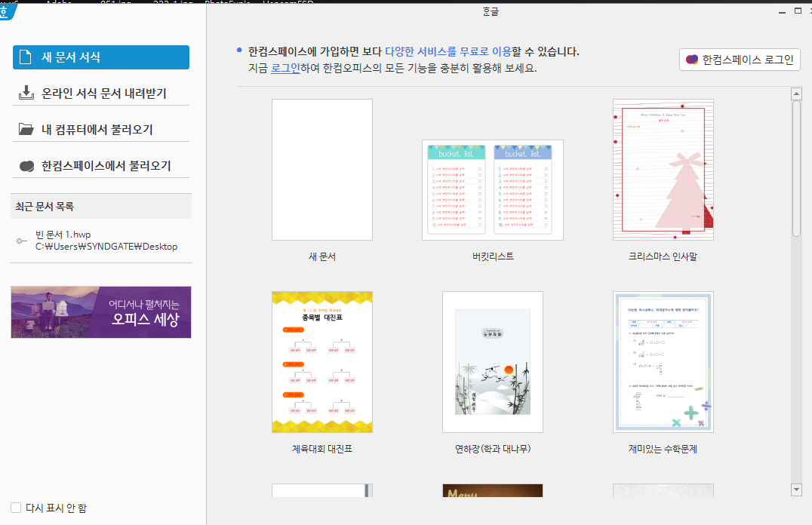Follow the 로그인 hyperlink in notice
This screenshot has width=812, height=525.
coord(285,68)
